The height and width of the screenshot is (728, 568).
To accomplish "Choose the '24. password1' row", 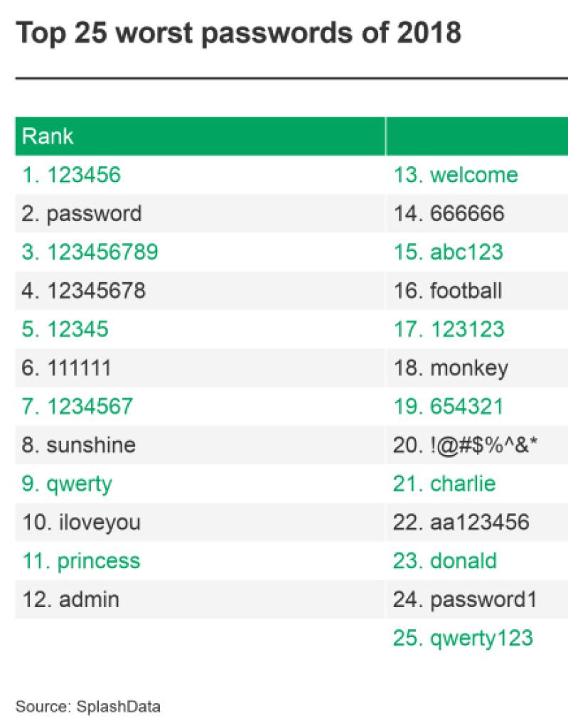I will (463, 599).
